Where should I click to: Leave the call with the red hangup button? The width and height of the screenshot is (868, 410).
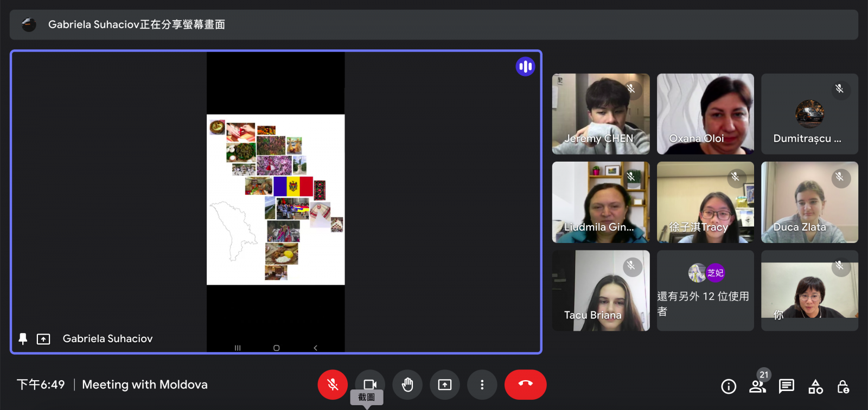[525, 385]
